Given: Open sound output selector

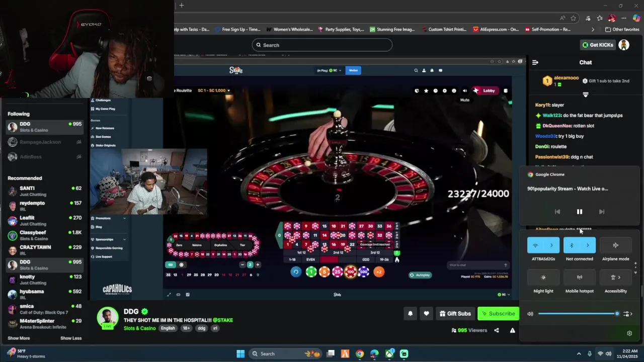Looking at the screenshot, I should tap(627, 314).
